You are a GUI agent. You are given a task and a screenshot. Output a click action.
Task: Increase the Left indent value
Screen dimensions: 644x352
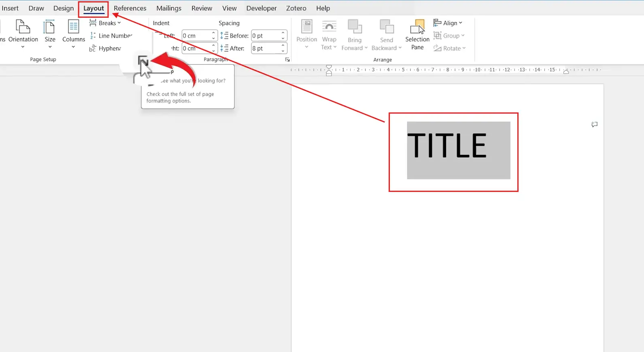214,33
